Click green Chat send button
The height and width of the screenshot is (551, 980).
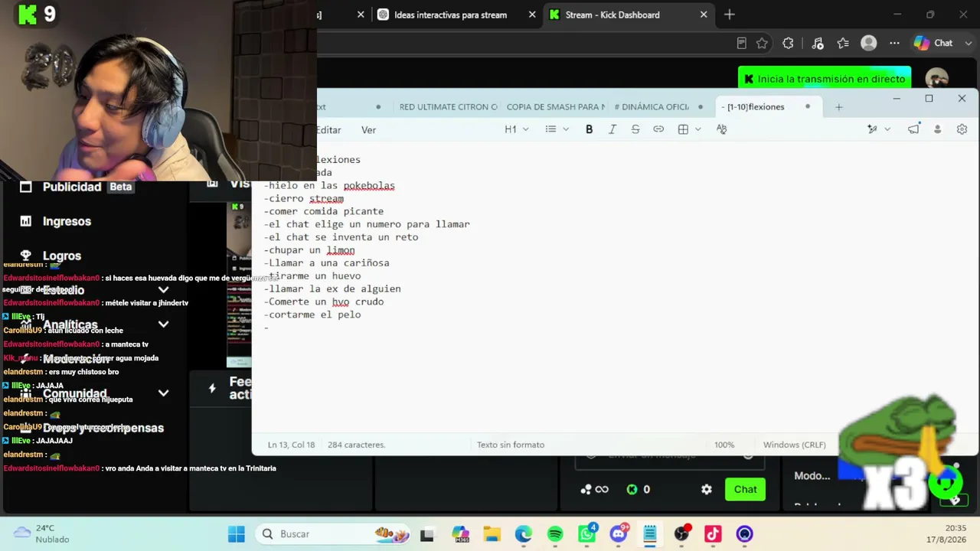point(745,489)
